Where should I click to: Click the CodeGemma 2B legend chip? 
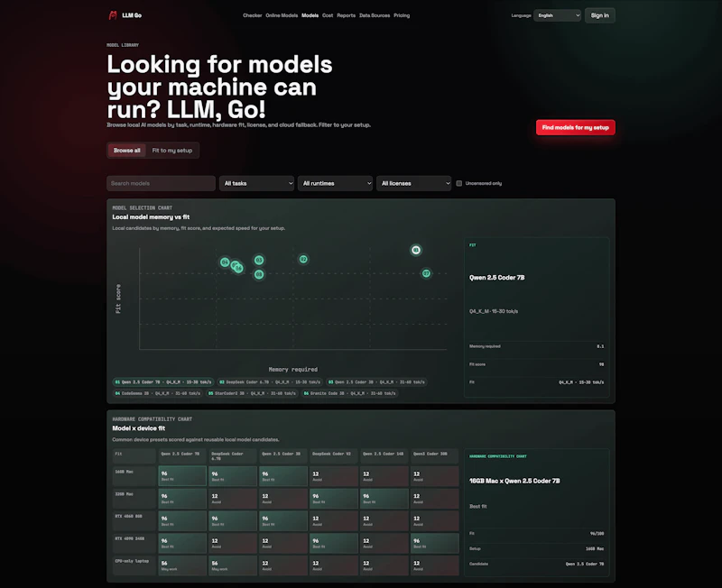click(157, 393)
